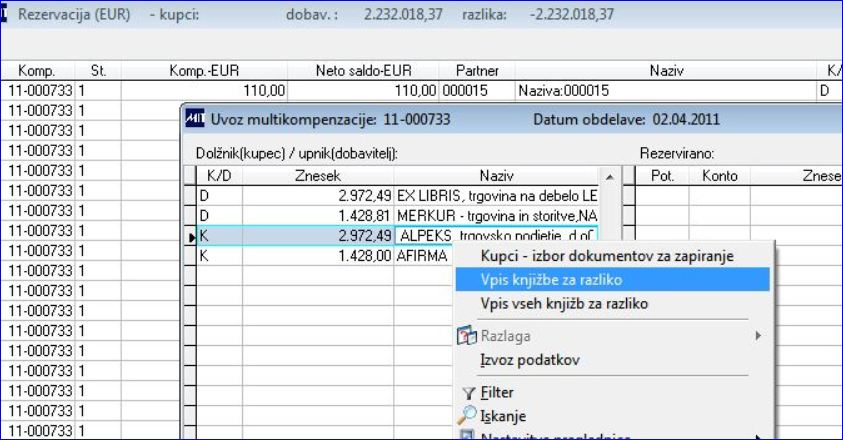Choose Kupci - izbor dokumentov za zapiranje

pyautogui.click(x=607, y=256)
